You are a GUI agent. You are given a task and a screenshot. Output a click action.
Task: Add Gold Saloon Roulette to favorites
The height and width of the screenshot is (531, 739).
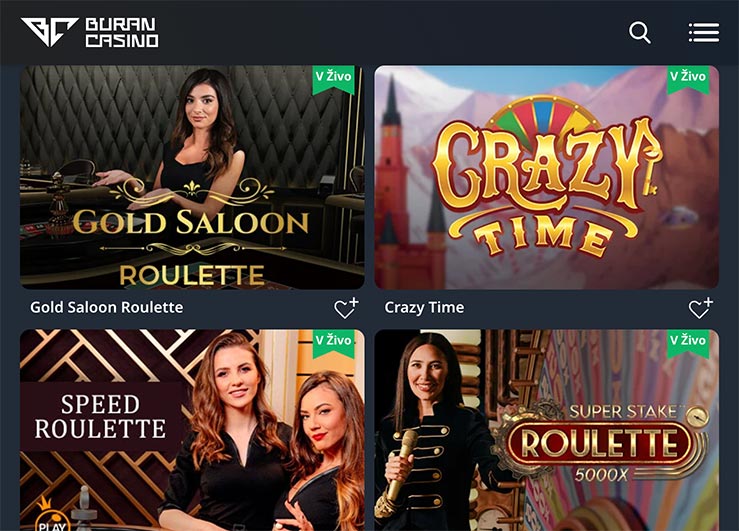346,308
